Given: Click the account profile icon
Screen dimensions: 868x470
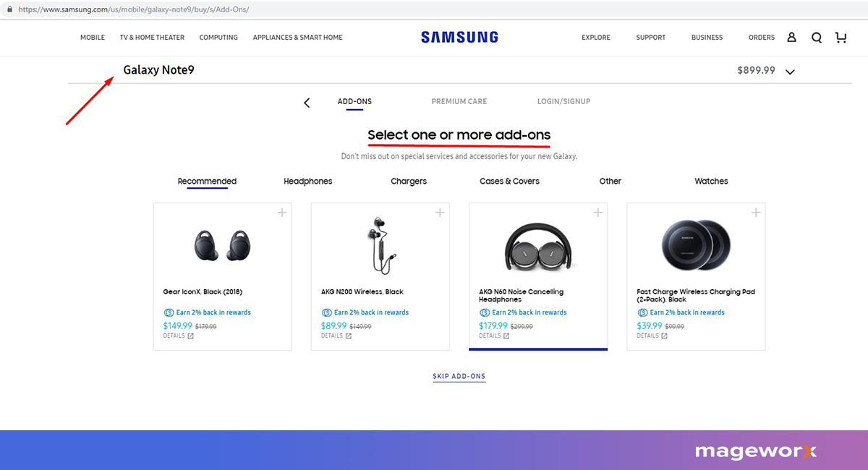Looking at the screenshot, I should (791, 37).
